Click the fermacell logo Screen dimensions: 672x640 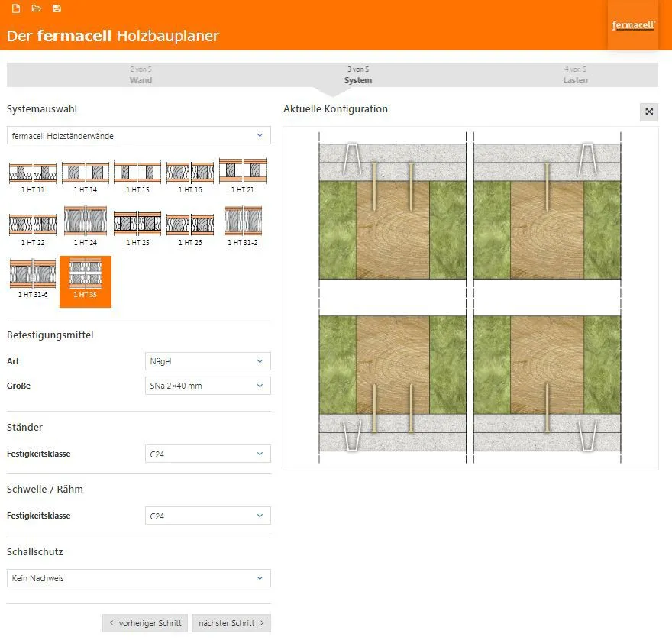(x=633, y=25)
